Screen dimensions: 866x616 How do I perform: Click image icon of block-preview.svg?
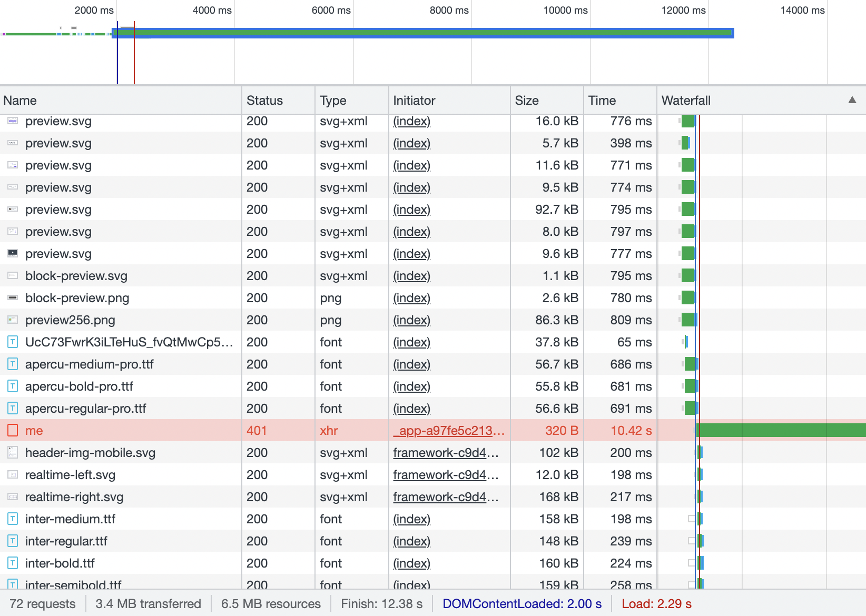point(13,275)
